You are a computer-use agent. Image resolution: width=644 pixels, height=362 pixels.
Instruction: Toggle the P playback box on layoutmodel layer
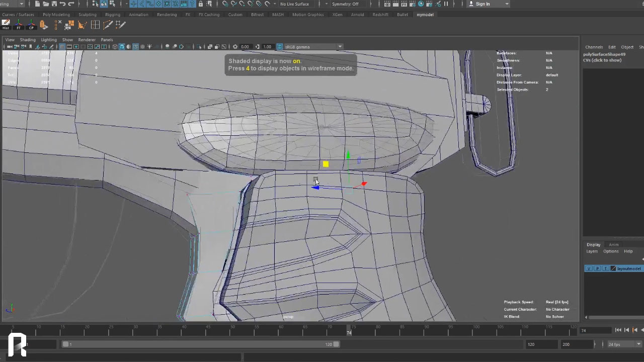[x=597, y=268]
